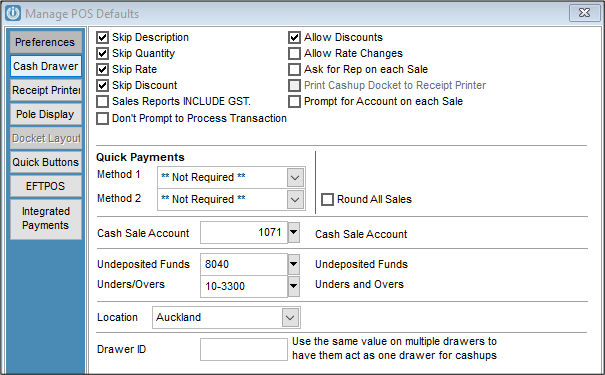Tick the Round All Sales checkbox
This screenshot has height=375, width=605.
pyautogui.click(x=327, y=199)
